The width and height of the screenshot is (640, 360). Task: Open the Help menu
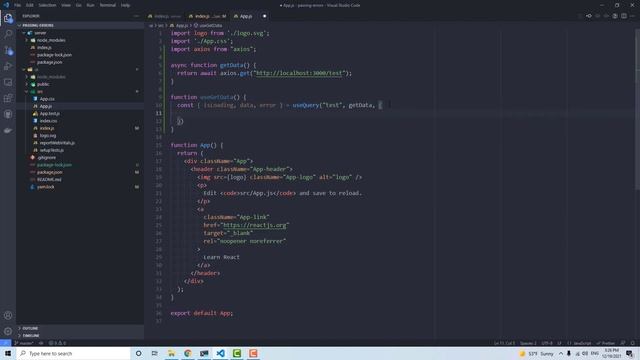tap(125, 5)
